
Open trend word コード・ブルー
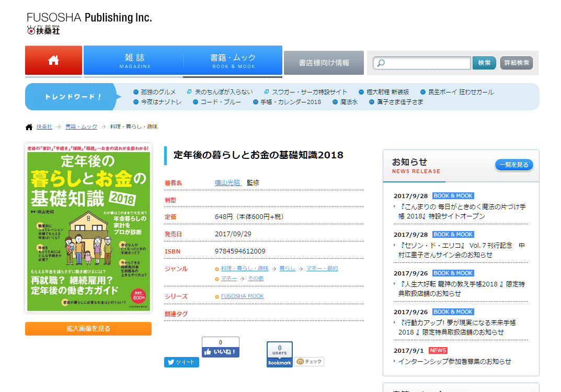click(221, 102)
